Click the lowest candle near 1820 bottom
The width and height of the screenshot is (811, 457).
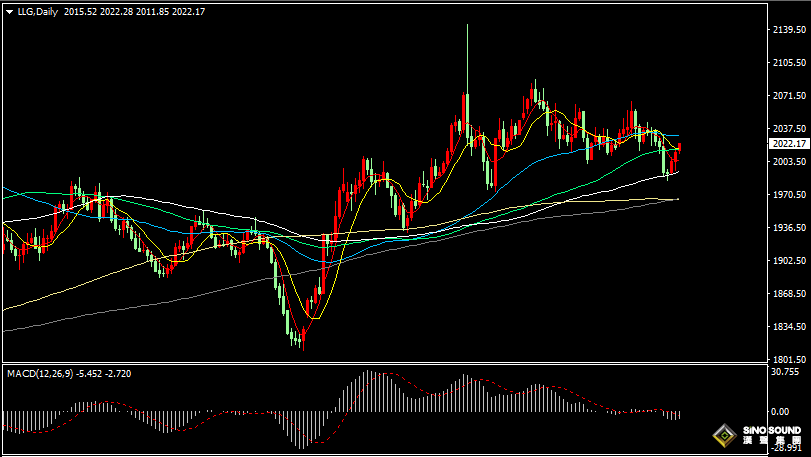pos(299,340)
